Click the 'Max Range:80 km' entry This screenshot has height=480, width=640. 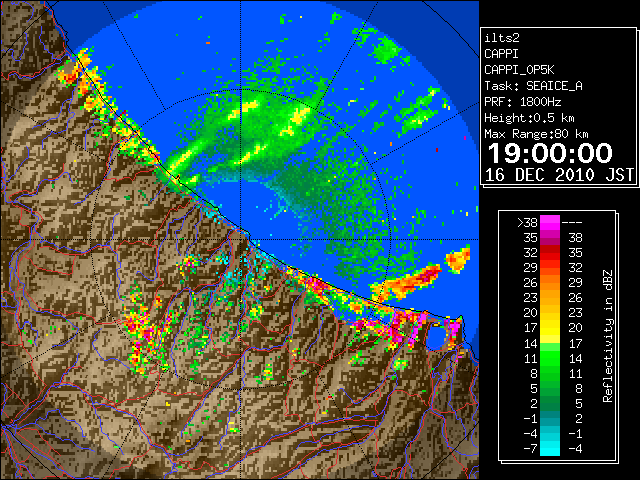coord(536,134)
